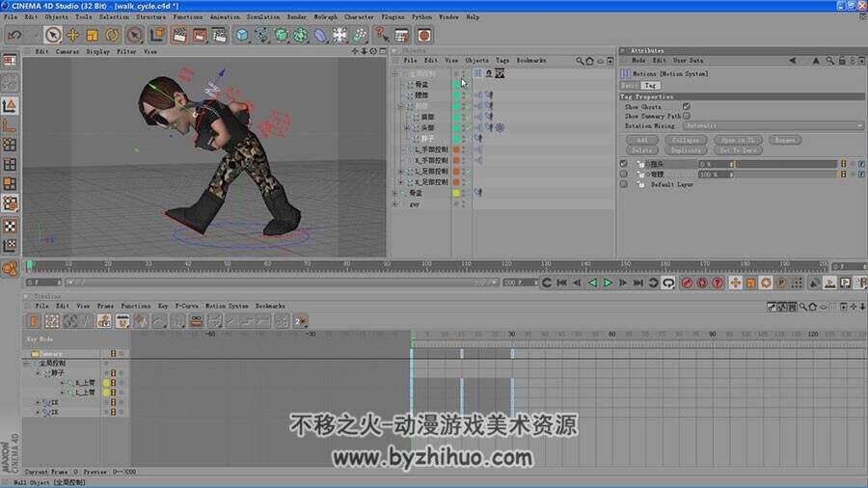Play animation forwards

point(608,283)
